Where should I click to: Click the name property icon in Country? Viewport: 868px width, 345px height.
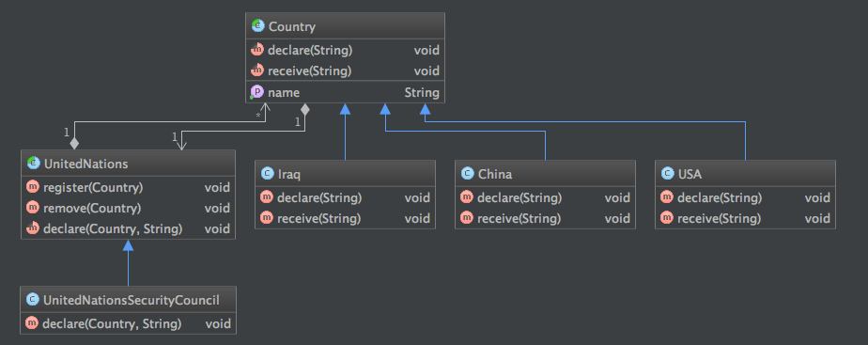256,92
